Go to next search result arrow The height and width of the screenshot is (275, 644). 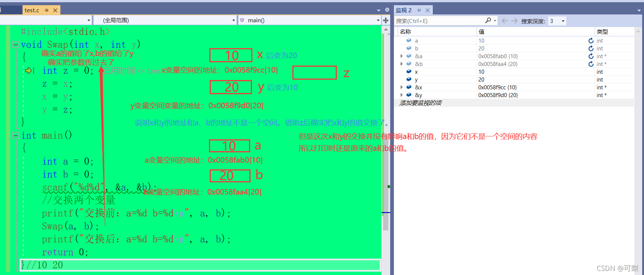[514, 21]
